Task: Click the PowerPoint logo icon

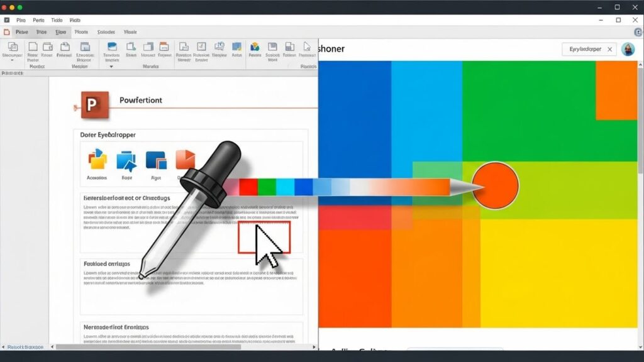Action: (94, 104)
